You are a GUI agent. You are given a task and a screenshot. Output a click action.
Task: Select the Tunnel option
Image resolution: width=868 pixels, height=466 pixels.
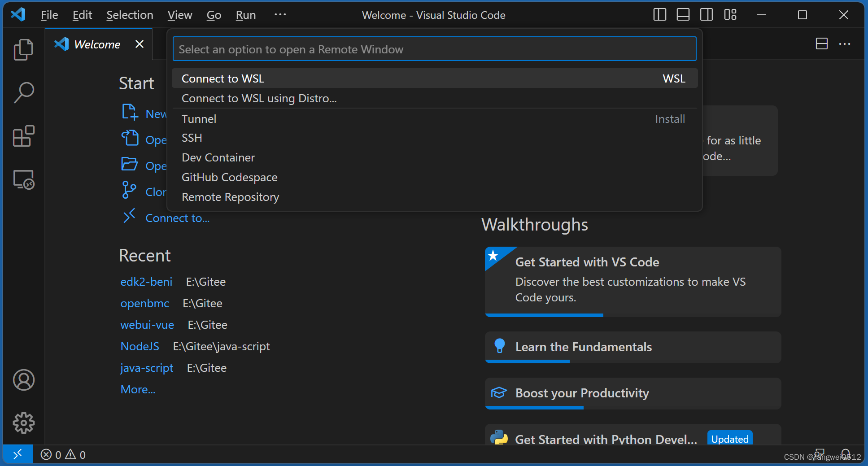coord(434,119)
